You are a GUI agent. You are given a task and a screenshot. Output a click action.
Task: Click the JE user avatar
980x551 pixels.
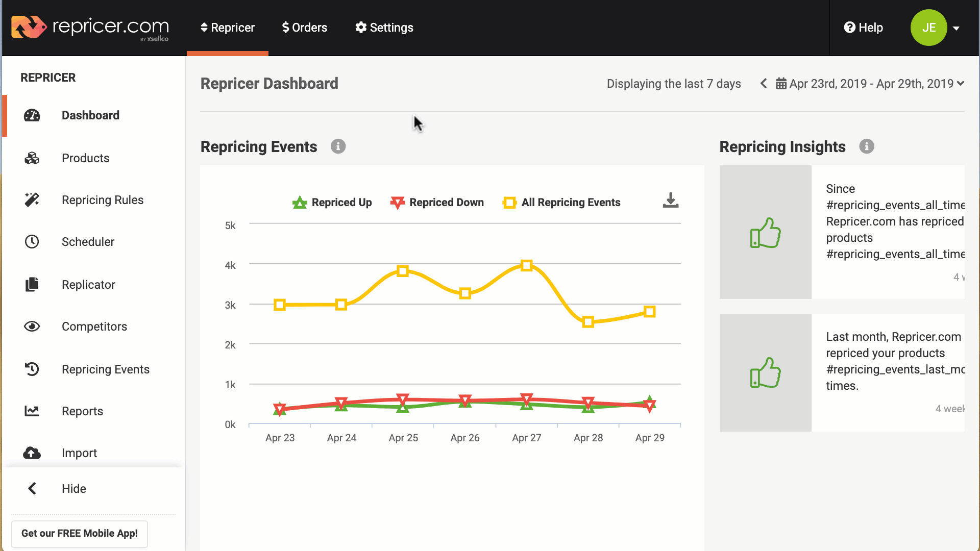tap(928, 28)
